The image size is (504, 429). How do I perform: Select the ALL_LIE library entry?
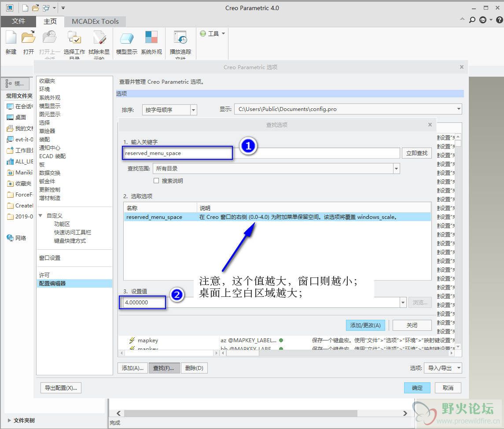pyautogui.click(x=19, y=162)
